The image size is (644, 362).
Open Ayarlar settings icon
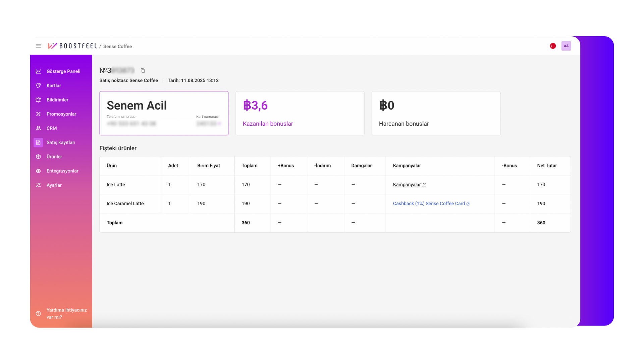pos(39,185)
